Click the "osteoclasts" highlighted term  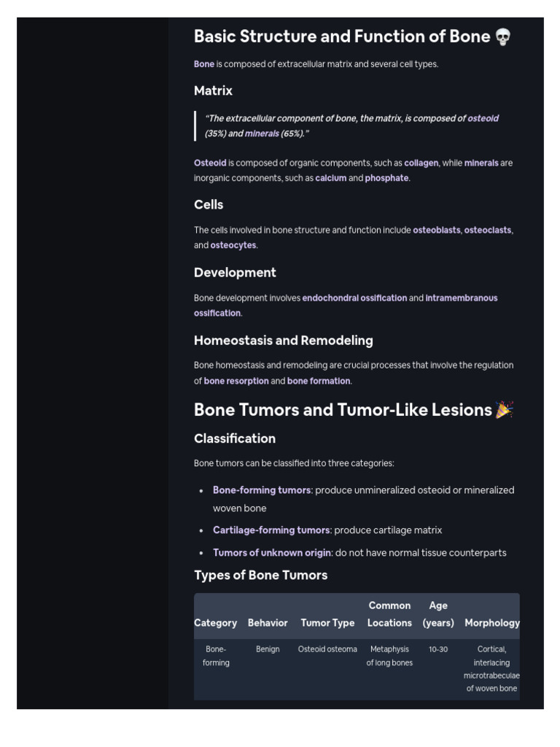point(488,231)
